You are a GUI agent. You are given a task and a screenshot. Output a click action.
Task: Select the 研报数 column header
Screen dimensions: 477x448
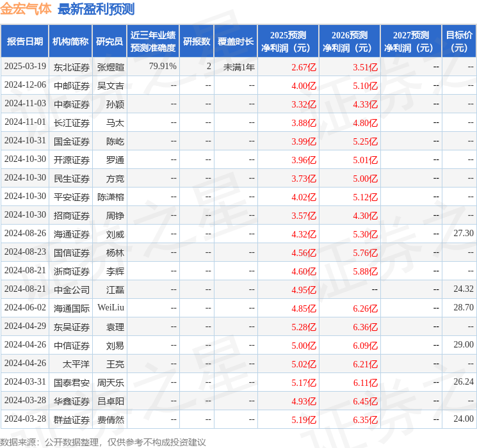point(197,42)
